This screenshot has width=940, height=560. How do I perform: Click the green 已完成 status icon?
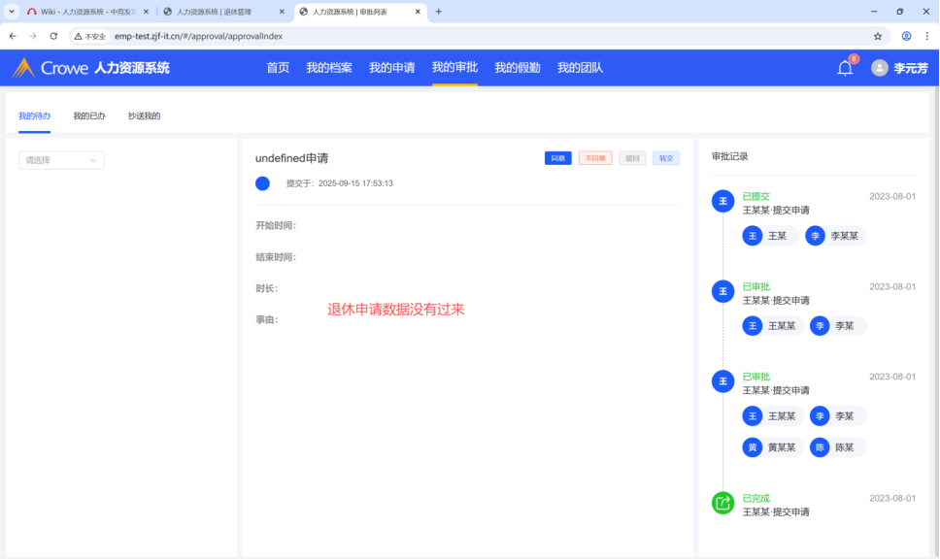(722, 502)
